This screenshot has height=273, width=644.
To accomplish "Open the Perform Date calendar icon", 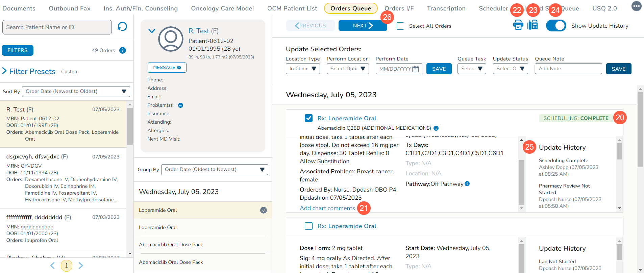I will [416, 69].
